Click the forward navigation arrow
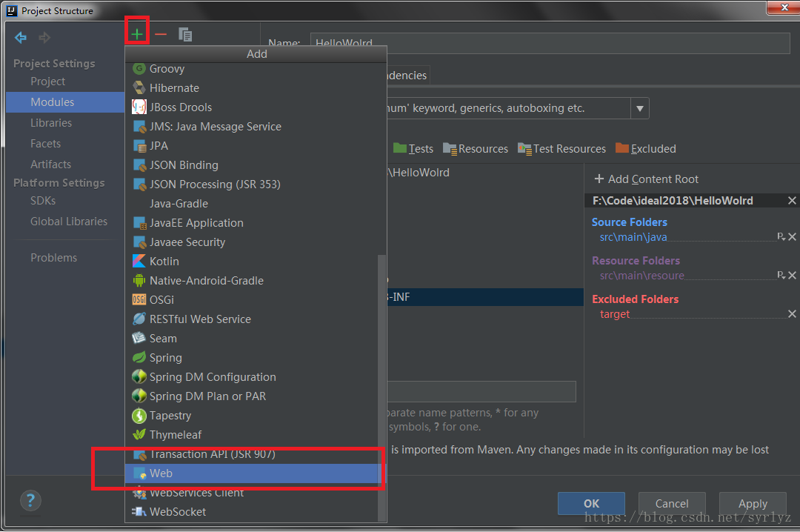The height and width of the screenshot is (532, 800). 45,37
